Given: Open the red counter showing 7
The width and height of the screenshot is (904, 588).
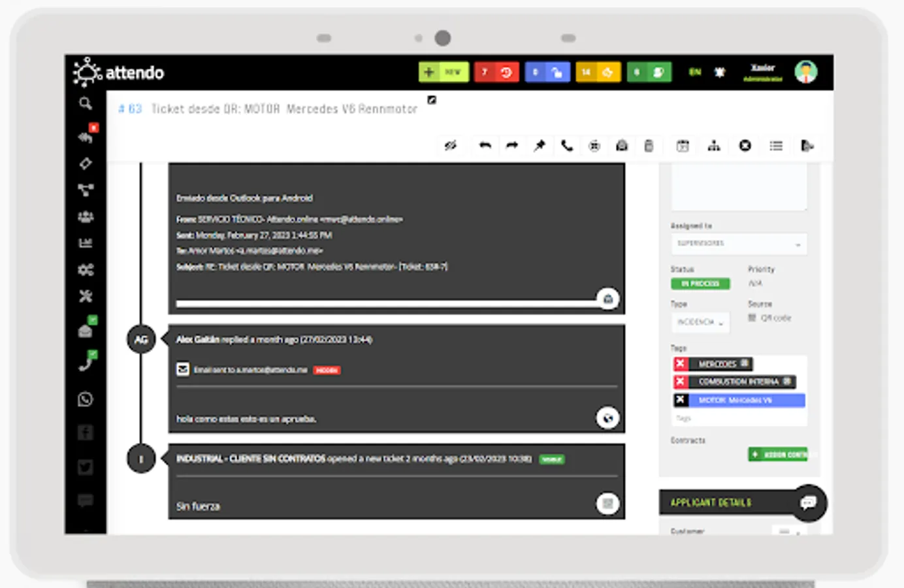Looking at the screenshot, I should [x=496, y=72].
